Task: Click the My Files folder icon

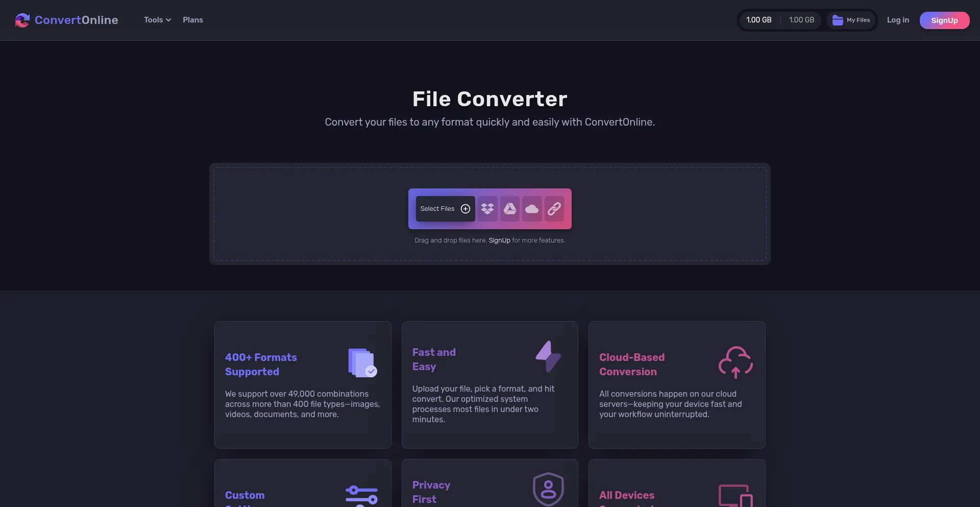Action: coord(838,20)
